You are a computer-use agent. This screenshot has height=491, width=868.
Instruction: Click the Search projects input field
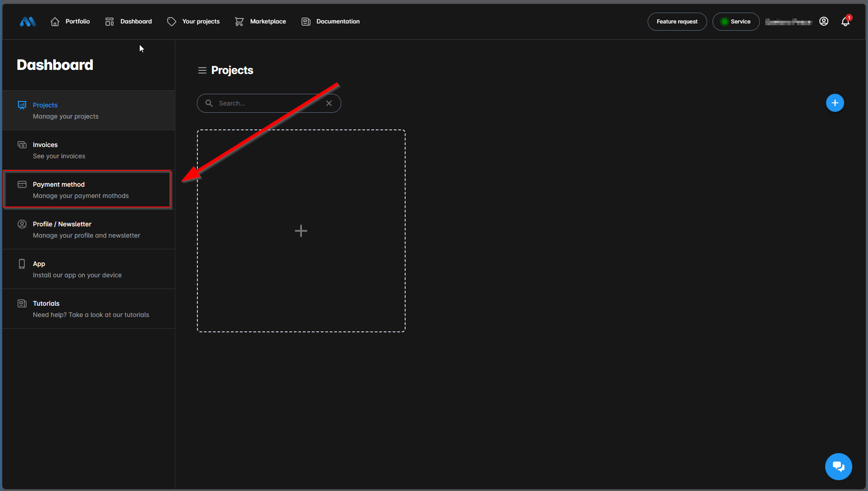(x=268, y=103)
